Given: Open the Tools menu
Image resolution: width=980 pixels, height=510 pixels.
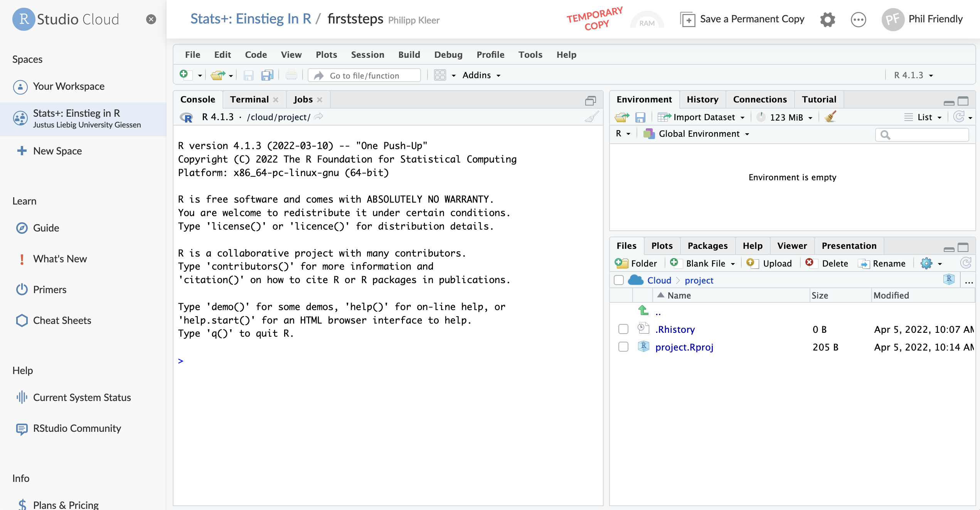Looking at the screenshot, I should 530,55.
